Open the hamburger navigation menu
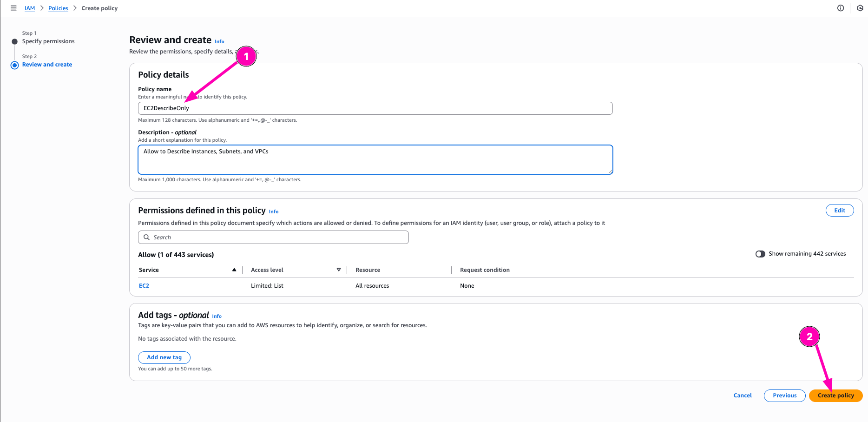Screen dimensions: 868x422 pyautogui.click(x=13, y=8)
